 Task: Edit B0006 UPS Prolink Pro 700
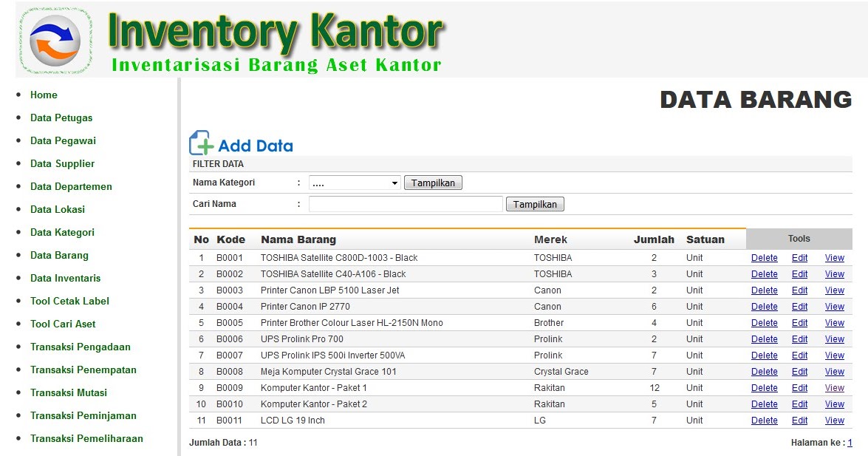click(x=799, y=339)
